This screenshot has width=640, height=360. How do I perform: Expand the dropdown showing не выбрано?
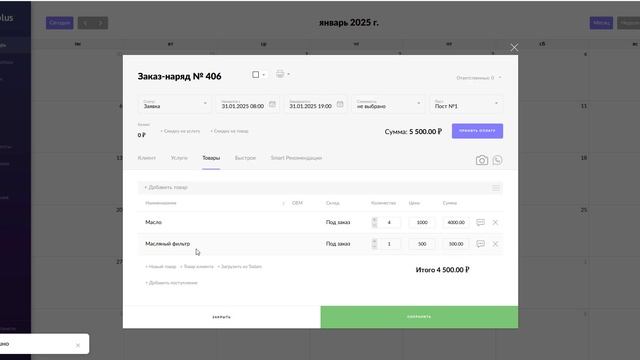click(388, 104)
